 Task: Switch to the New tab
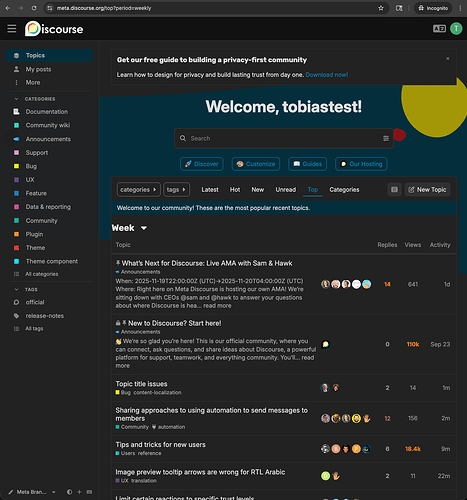tap(258, 190)
